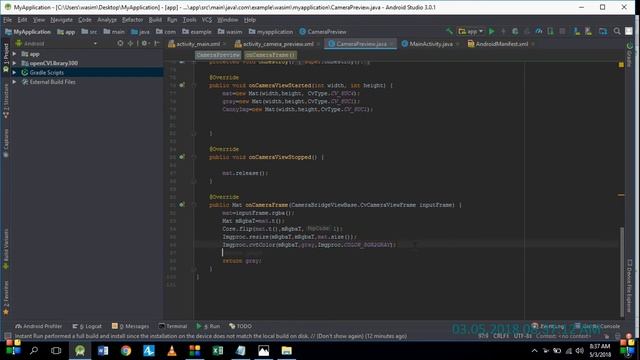640x360 pixels.
Task: Expand the app module tree node
Action: point(14,54)
